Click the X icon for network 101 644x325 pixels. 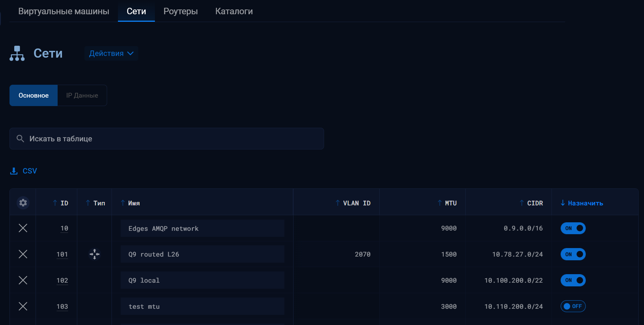[x=23, y=254]
